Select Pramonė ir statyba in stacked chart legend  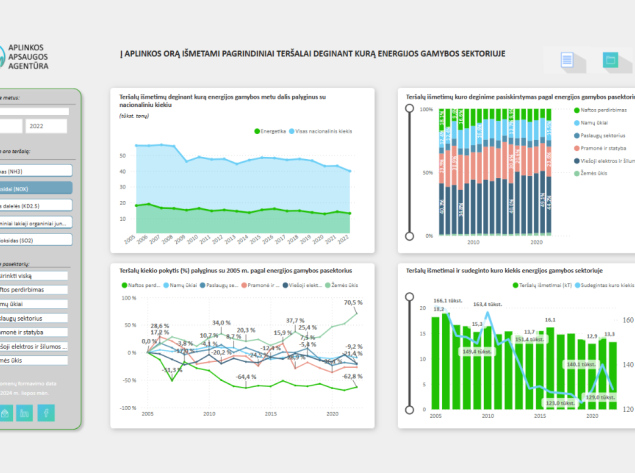[x=600, y=148]
